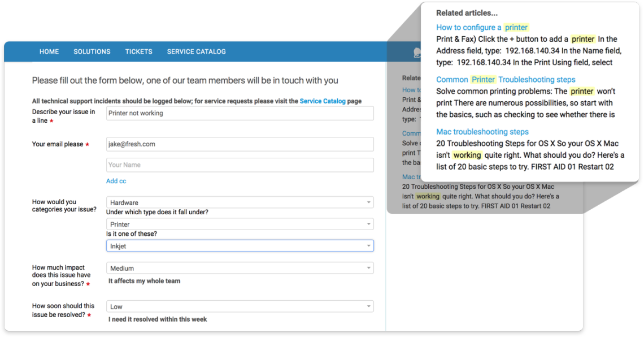
Task: Open 'Common Printer Troubleshooting steps' article
Action: pos(493,79)
